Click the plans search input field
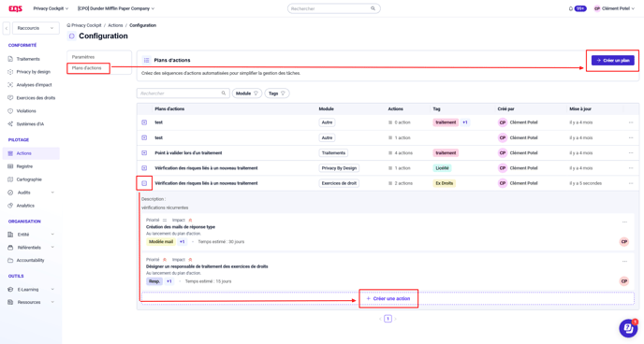 tap(183, 93)
